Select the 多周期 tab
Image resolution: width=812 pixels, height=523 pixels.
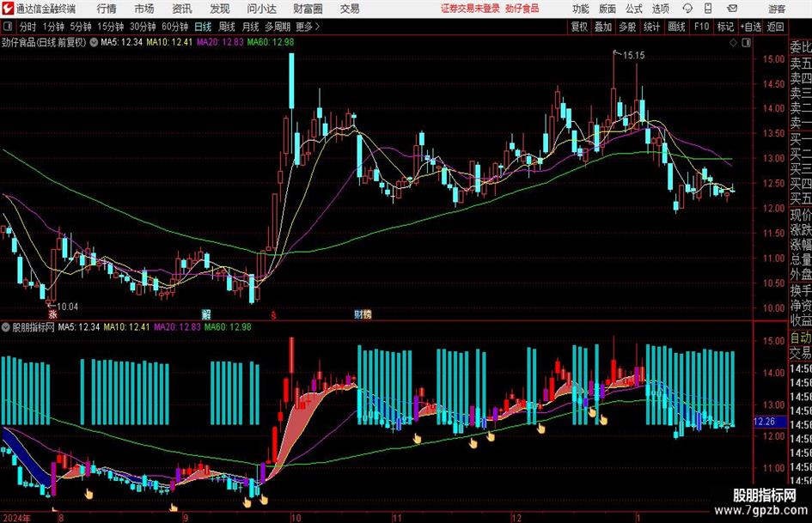pos(278,27)
